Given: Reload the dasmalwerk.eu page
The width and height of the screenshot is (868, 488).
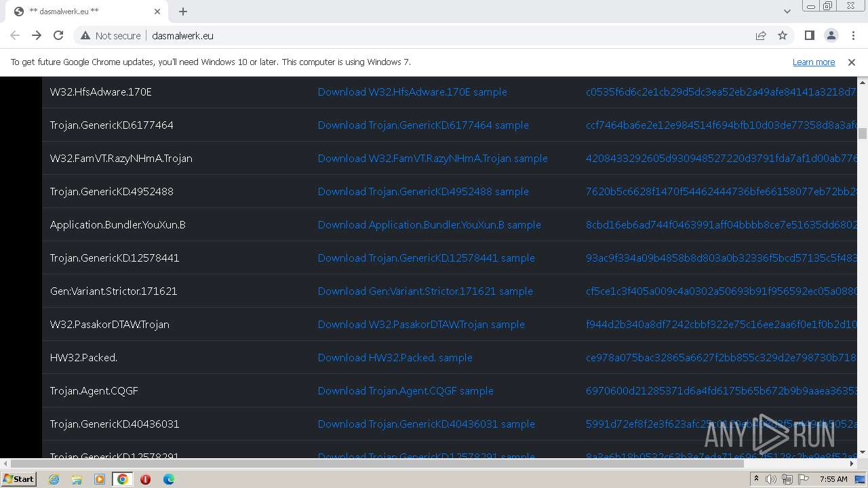Looking at the screenshot, I should click(58, 35).
